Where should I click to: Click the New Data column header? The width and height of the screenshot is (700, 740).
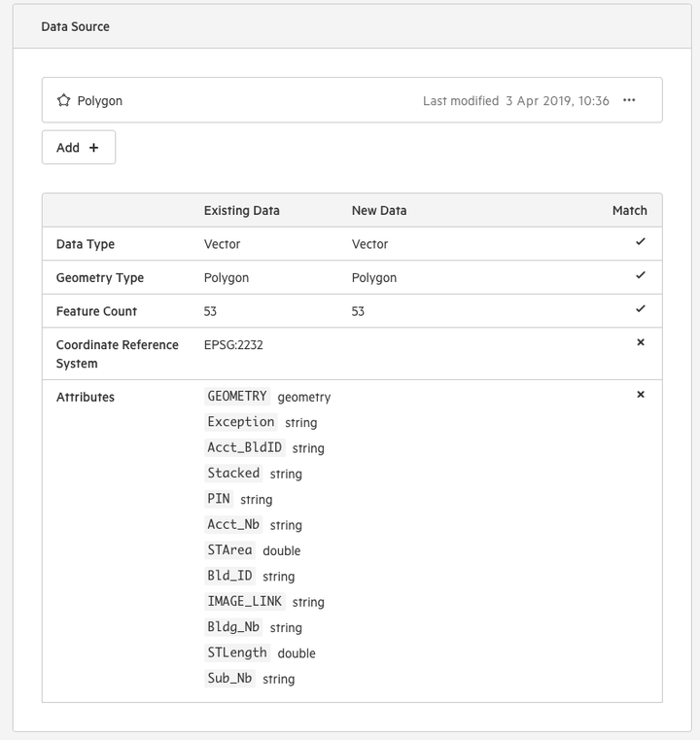click(379, 210)
